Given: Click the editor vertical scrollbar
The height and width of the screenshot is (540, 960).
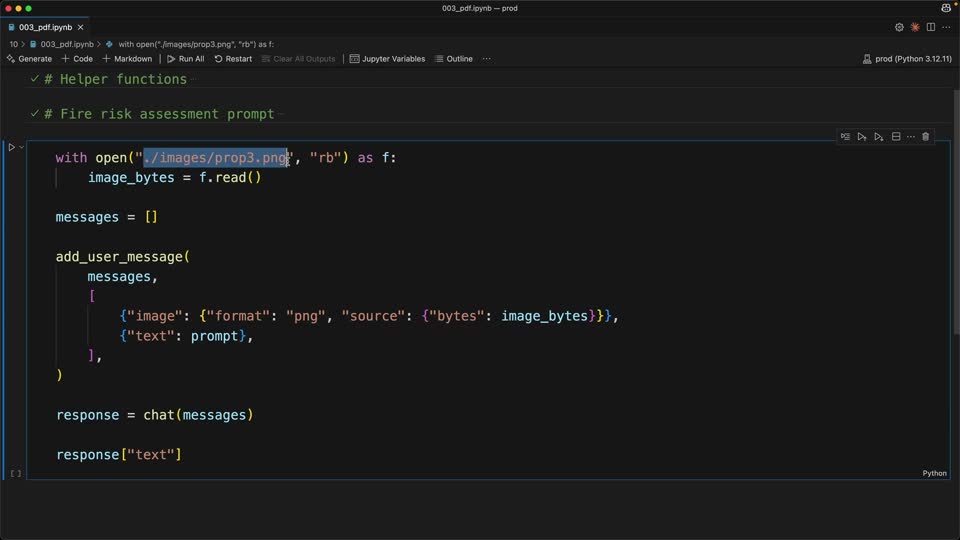Looking at the screenshot, I should [x=956, y=212].
